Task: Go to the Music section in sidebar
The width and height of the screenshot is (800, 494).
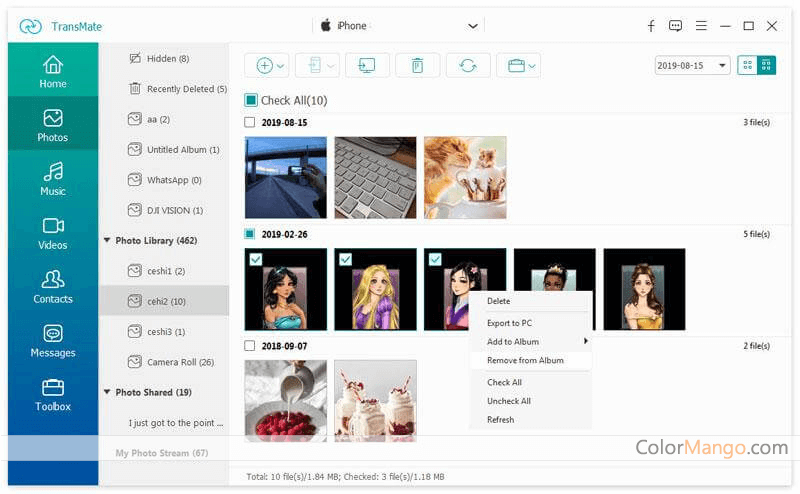Action: 53,179
